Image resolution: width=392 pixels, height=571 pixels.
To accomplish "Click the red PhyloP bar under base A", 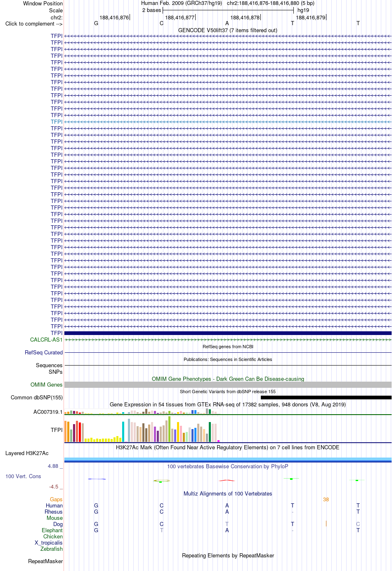I will [227, 480].
